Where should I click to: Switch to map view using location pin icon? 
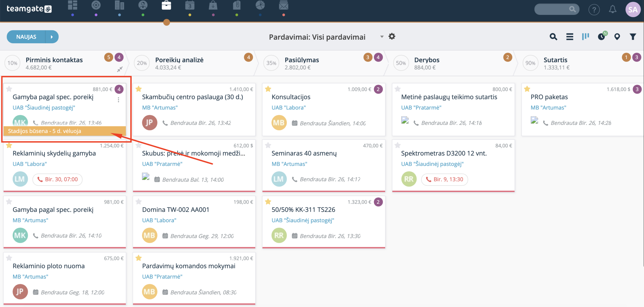[x=617, y=37]
